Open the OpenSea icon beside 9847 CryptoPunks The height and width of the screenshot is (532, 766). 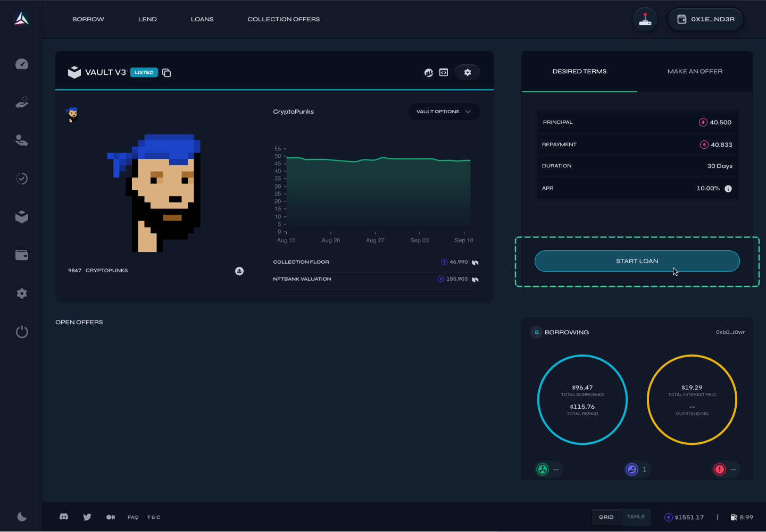tap(239, 271)
